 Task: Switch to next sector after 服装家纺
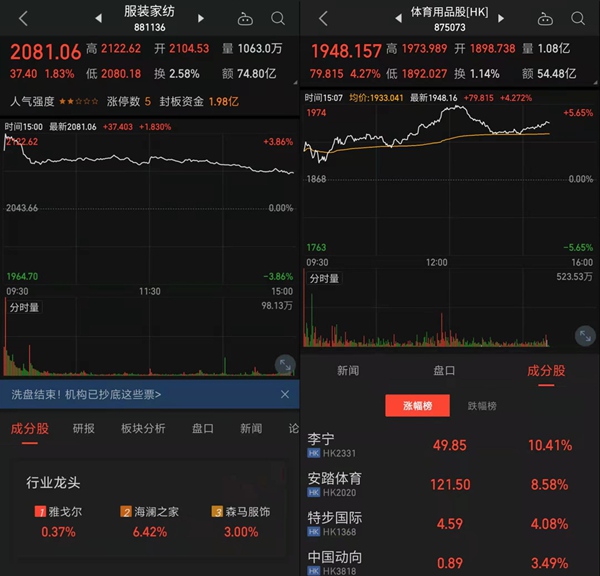tap(201, 18)
